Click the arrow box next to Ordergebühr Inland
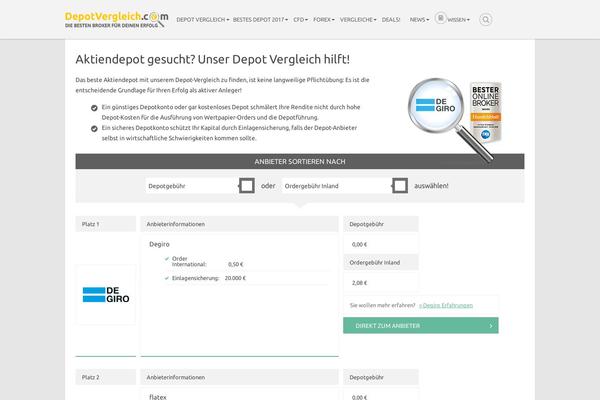The height and width of the screenshot is (400, 600). 400,186
